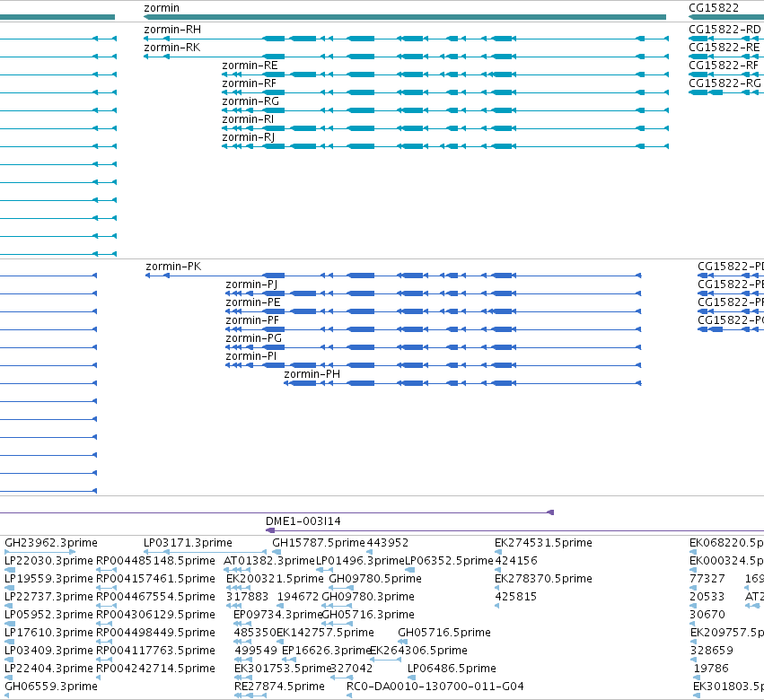Click the zormin-PJ protein label
The image size is (764, 700).
click(251, 284)
